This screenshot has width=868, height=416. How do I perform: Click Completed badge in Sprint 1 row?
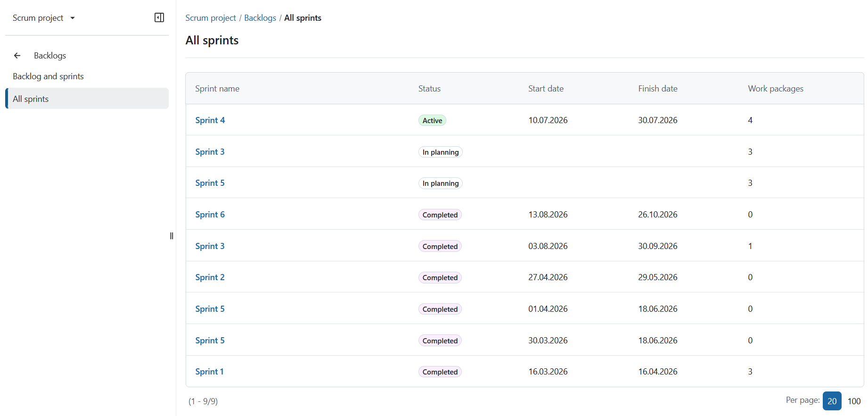tap(440, 372)
